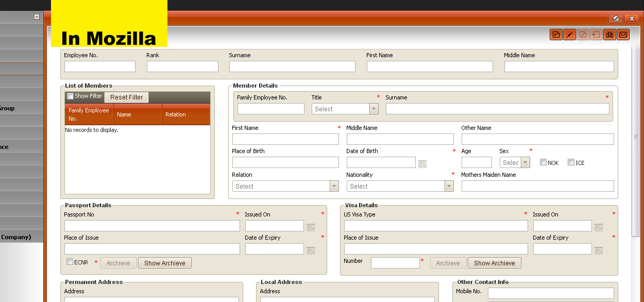Click the edit pencil toolbar icon
This screenshot has height=302, width=644.
[x=569, y=35]
